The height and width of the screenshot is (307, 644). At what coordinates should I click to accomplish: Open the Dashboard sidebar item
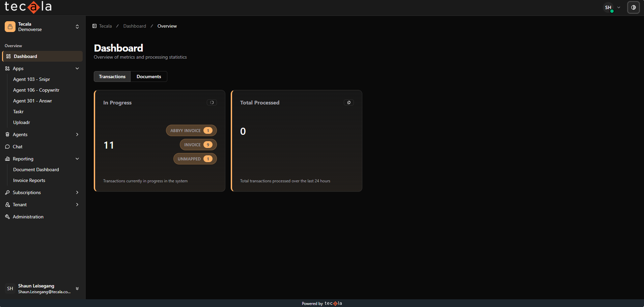click(x=43, y=56)
